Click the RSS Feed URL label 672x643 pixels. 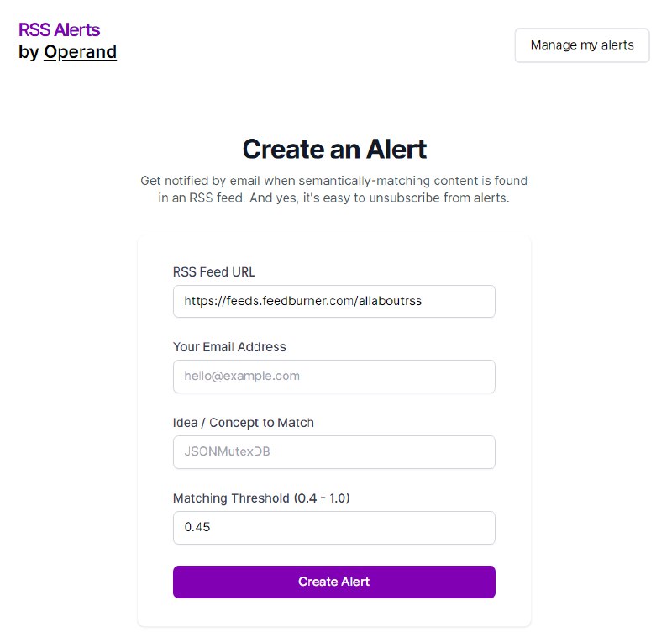213,271
